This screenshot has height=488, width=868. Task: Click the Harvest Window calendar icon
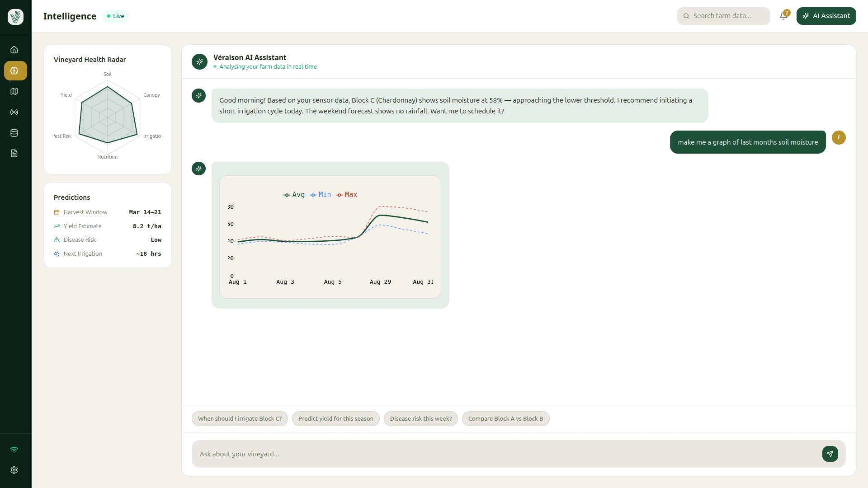coord(57,212)
